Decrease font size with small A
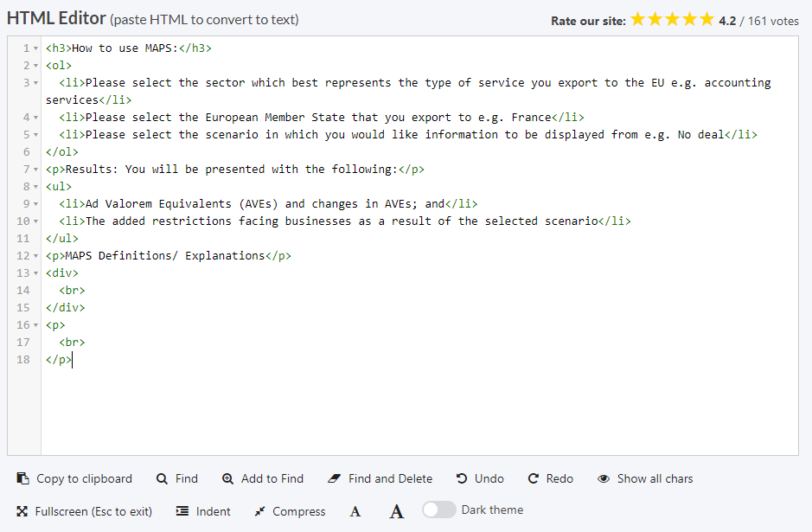 (355, 511)
